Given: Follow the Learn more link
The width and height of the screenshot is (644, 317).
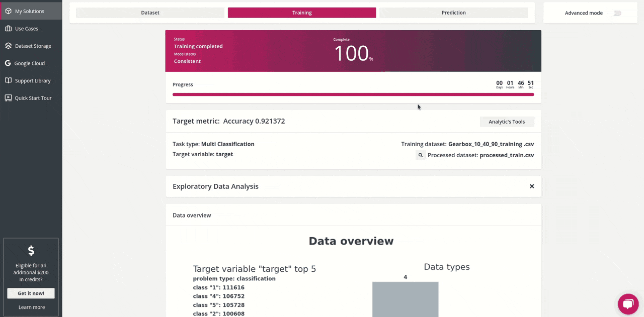Looking at the screenshot, I should pos(32,307).
